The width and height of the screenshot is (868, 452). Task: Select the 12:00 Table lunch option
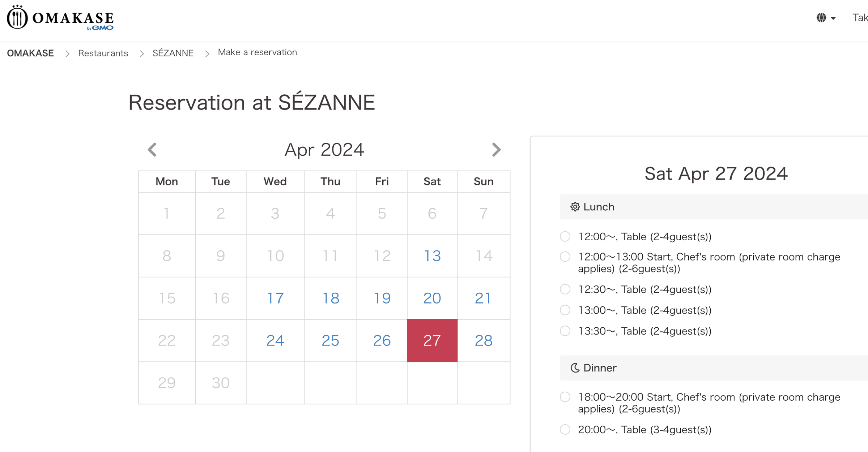(565, 237)
